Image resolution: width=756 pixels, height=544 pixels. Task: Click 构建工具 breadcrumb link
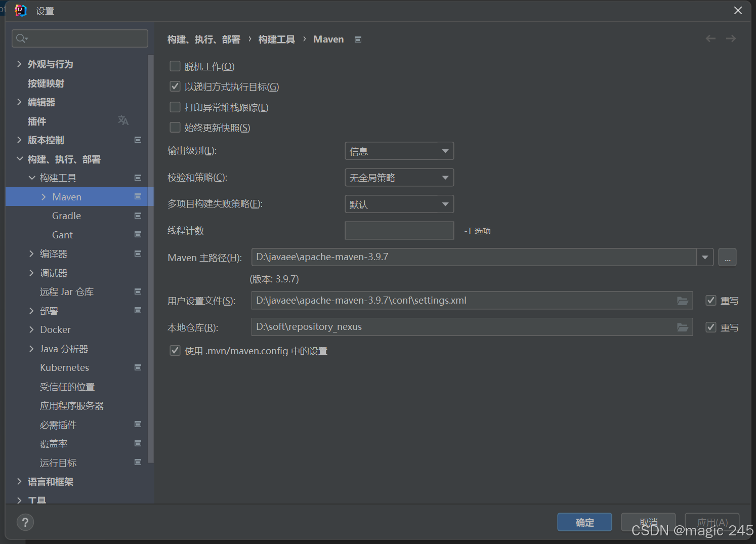(277, 39)
